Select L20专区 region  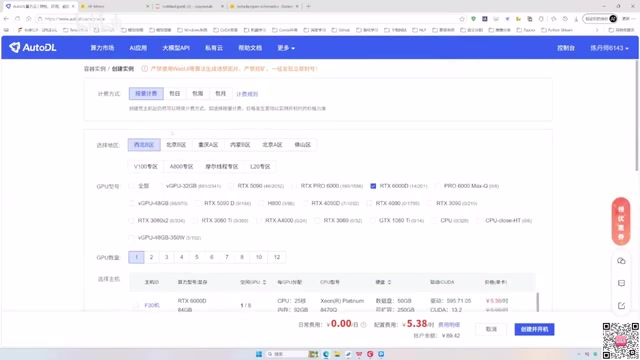coord(260,167)
